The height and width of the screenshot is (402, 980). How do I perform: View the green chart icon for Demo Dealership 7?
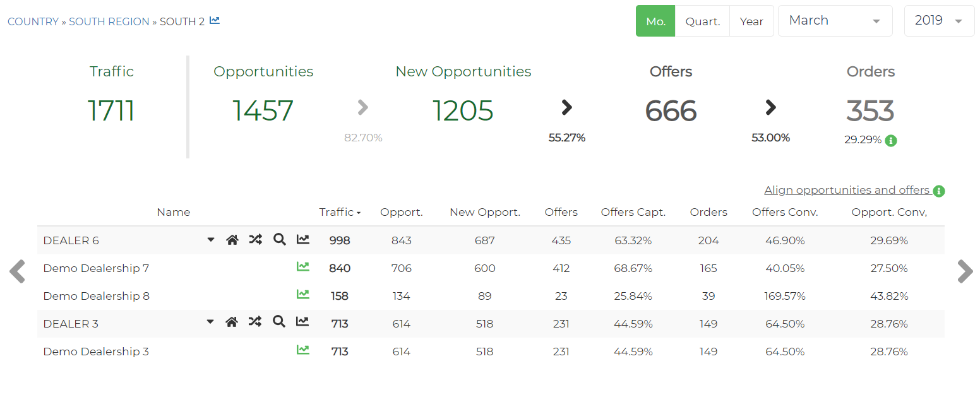302,267
